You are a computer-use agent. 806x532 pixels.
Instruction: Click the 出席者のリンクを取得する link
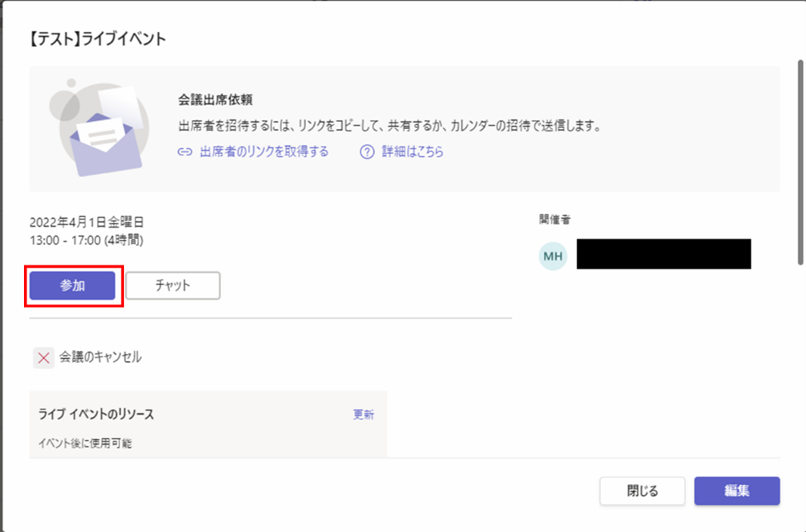(x=264, y=152)
